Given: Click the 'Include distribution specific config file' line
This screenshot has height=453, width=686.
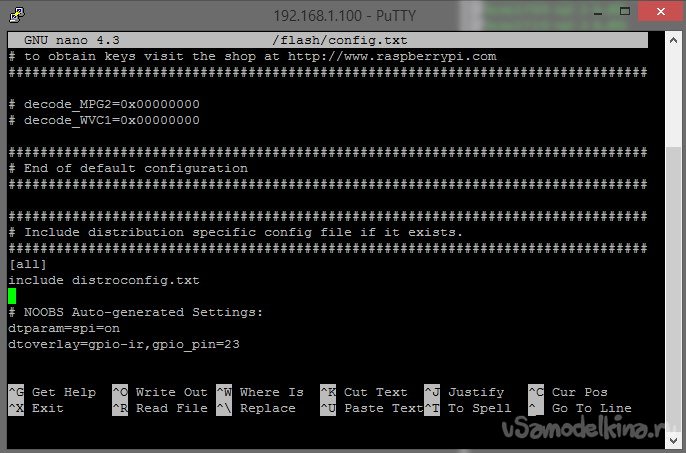Looking at the screenshot, I should [x=235, y=232].
